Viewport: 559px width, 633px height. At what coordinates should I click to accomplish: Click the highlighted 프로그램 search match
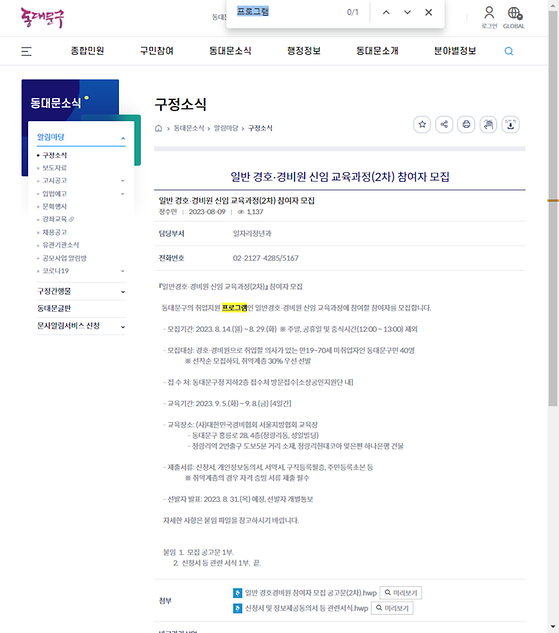point(234,308)
